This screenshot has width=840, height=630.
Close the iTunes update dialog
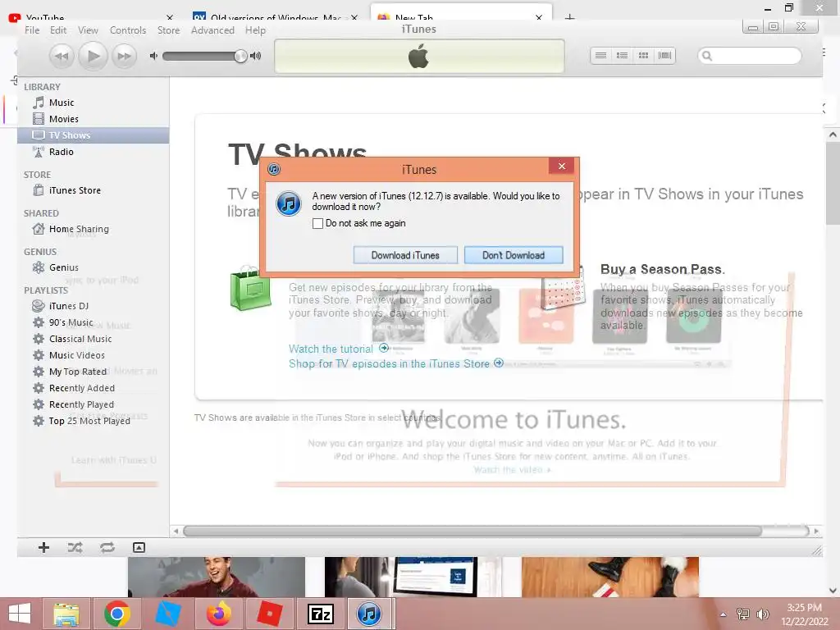[561, 166]
